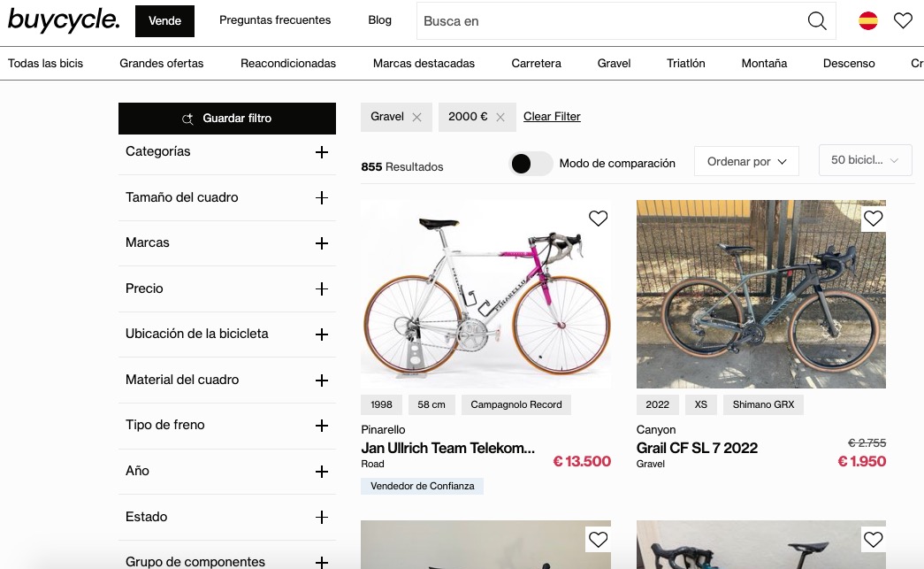Favorite the Canyon Grail bike listing

pyautogui.click(x=874, y=219)
